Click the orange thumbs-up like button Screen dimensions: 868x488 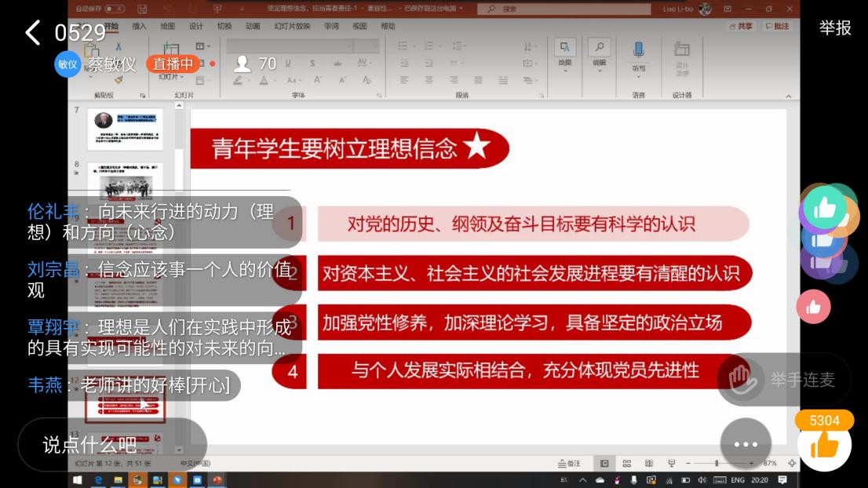(x=824, y=444)
